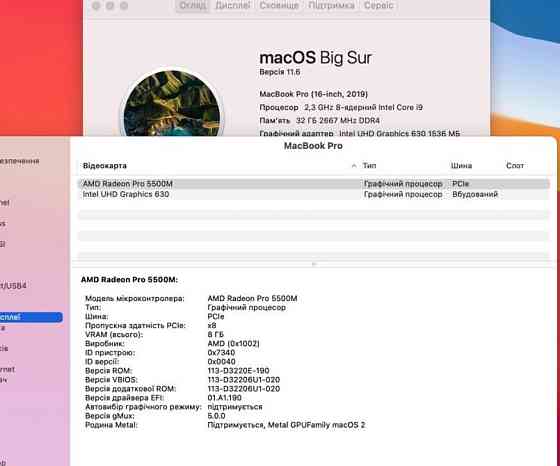560x466 pixels.
Task: Click the Версія VBIOS label
Action: coord(111,380)
